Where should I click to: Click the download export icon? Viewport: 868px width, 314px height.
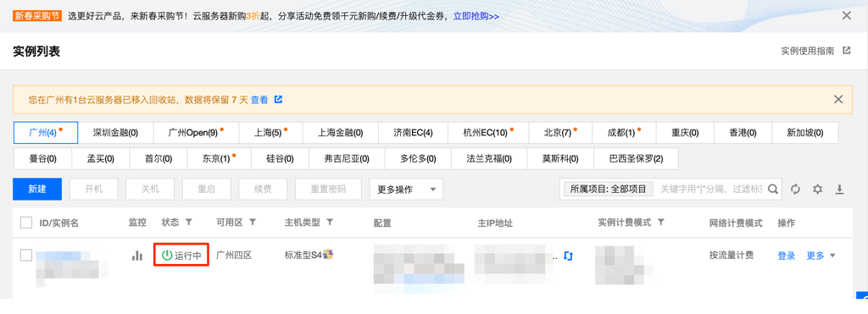(839, 189)
